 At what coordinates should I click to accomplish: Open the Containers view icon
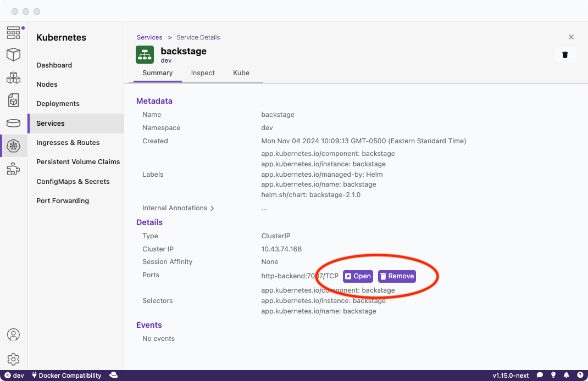(13, 55)
